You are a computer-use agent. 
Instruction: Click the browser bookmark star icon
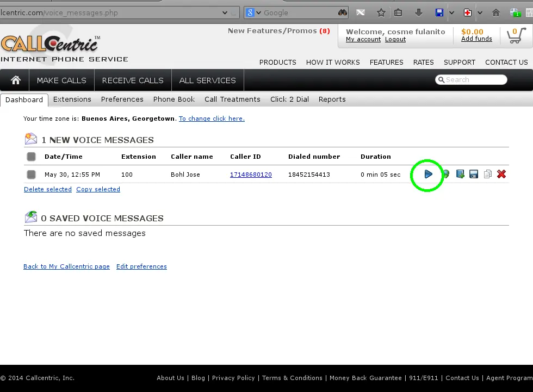pos(381,13)
